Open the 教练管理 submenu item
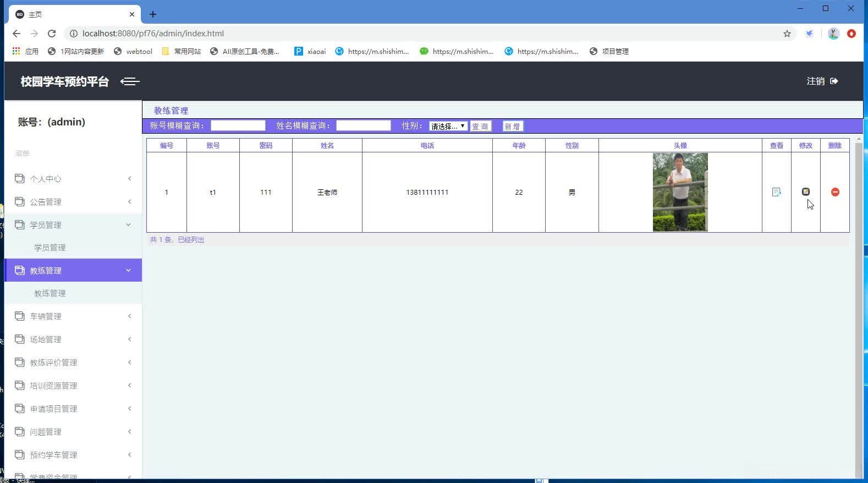The width and height of the screenshot is (868, 483). coord(50,293)
